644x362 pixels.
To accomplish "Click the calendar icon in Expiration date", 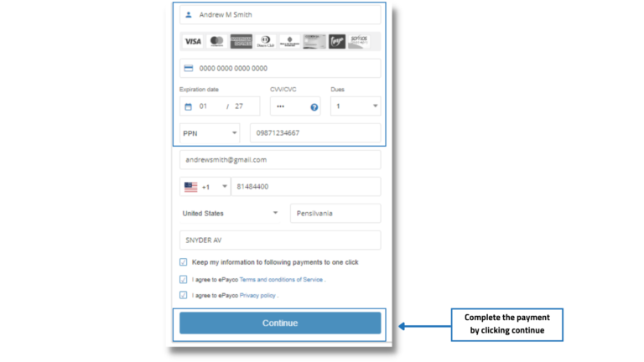I will 188,107.
